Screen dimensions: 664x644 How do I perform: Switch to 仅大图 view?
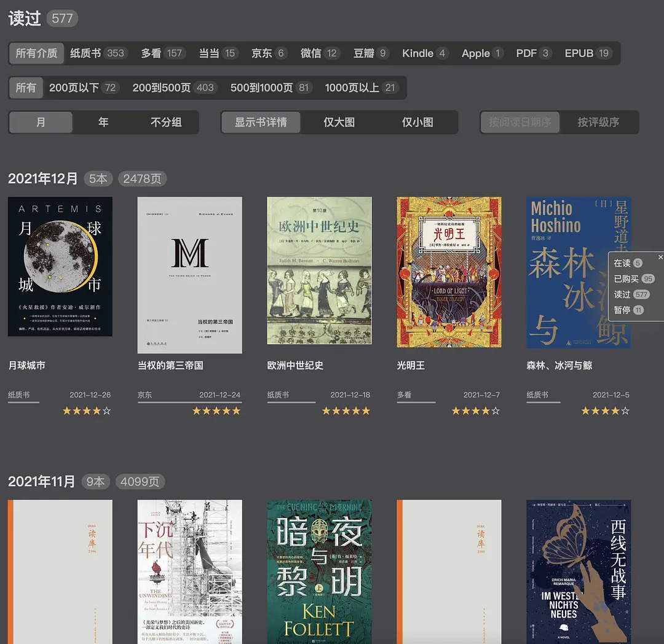click(x=339, y=122)
